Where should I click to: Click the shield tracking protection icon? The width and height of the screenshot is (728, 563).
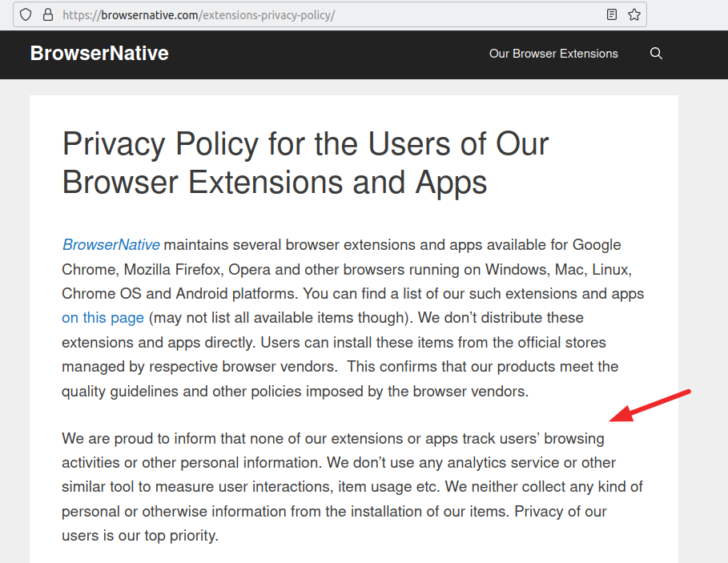26,15
